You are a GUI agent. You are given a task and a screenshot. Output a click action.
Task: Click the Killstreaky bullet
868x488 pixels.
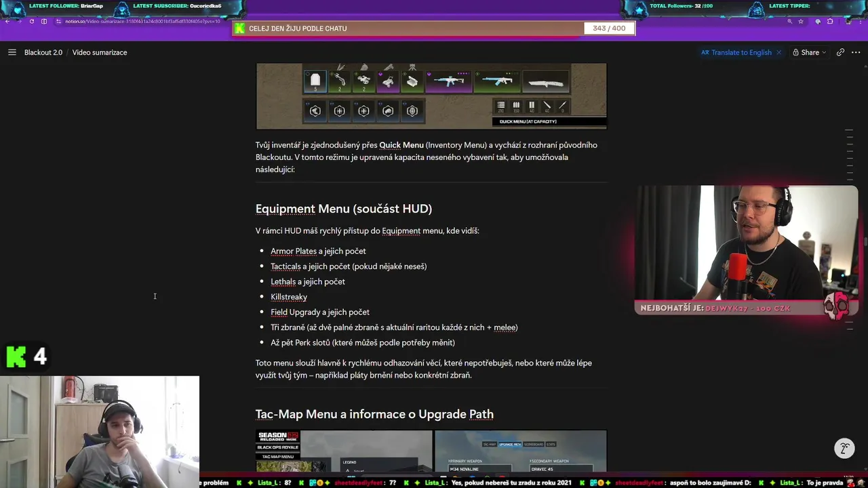289,297
